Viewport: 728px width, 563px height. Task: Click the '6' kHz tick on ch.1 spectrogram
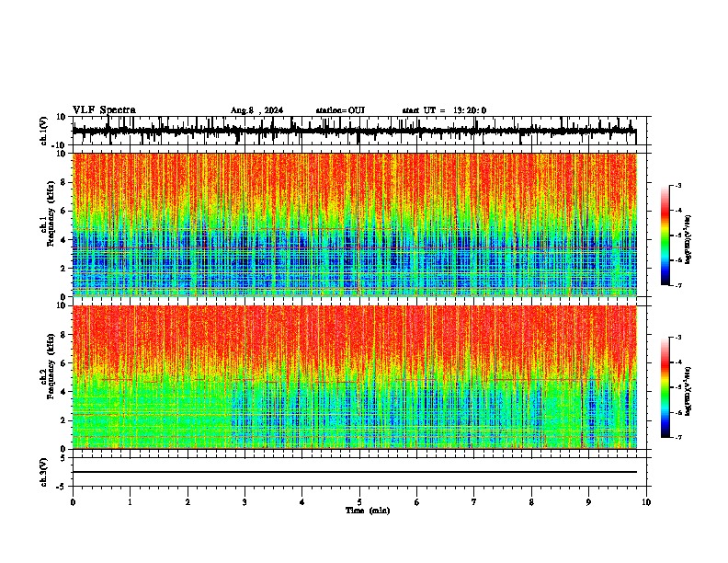tap(64, 211)
